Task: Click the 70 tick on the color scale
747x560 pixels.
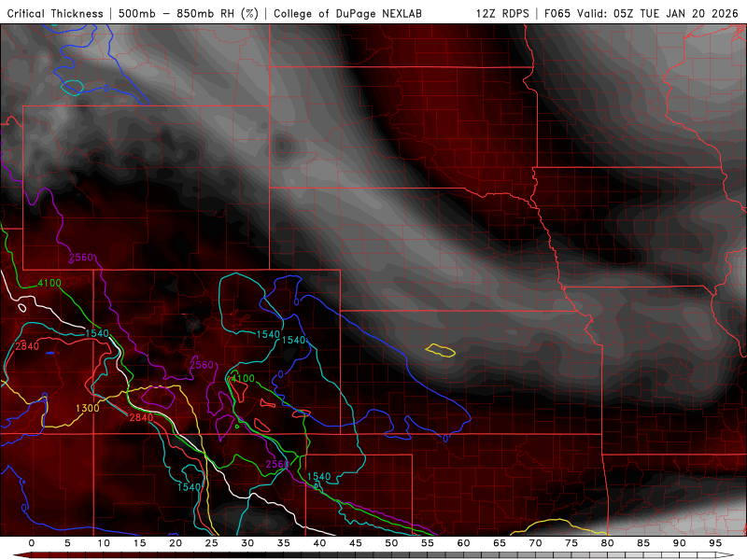Action: point(535,543)
